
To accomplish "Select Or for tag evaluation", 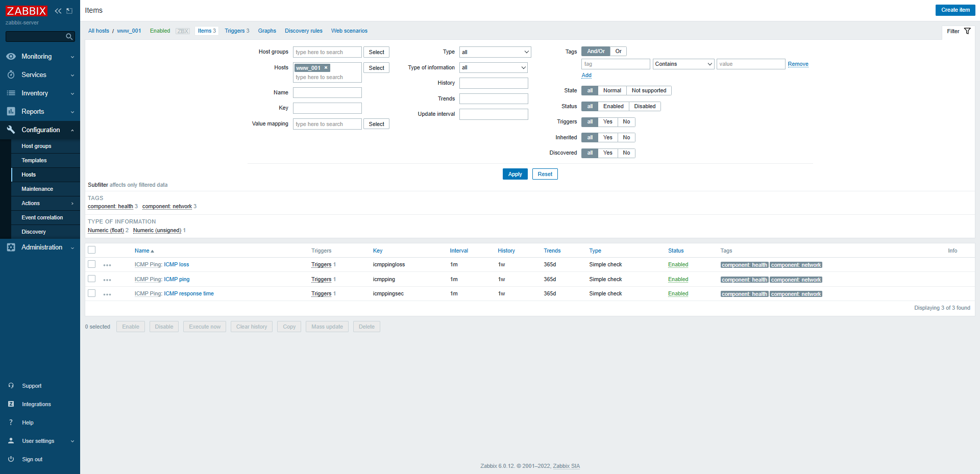I will (x=618, y=52).
